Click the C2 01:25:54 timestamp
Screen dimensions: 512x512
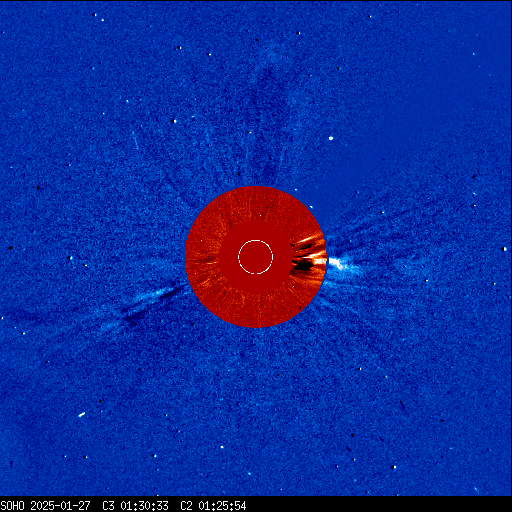point(213,506)
